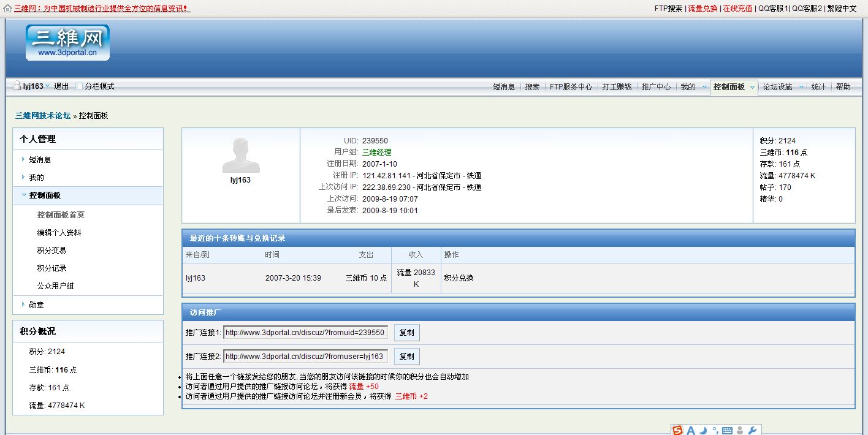The height and width of the screenshot is (435, 868).
Task: Click the home icon beside 三维网 headline
Action: point(7,9)
